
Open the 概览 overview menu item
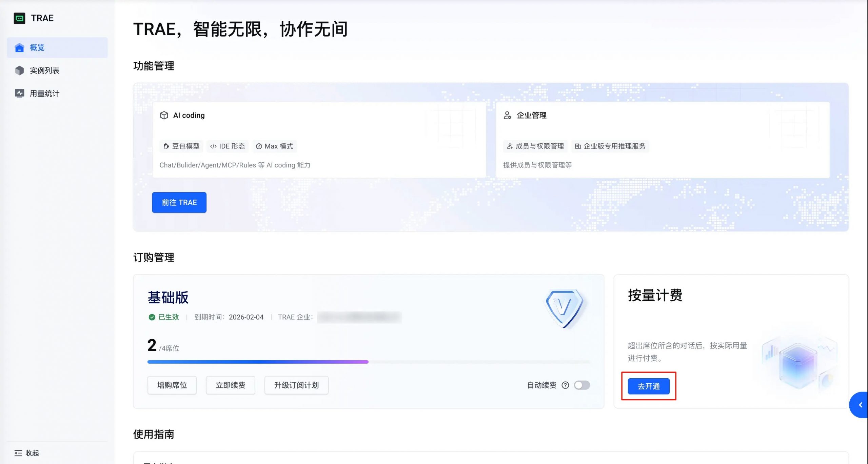[x=57, y=47]
